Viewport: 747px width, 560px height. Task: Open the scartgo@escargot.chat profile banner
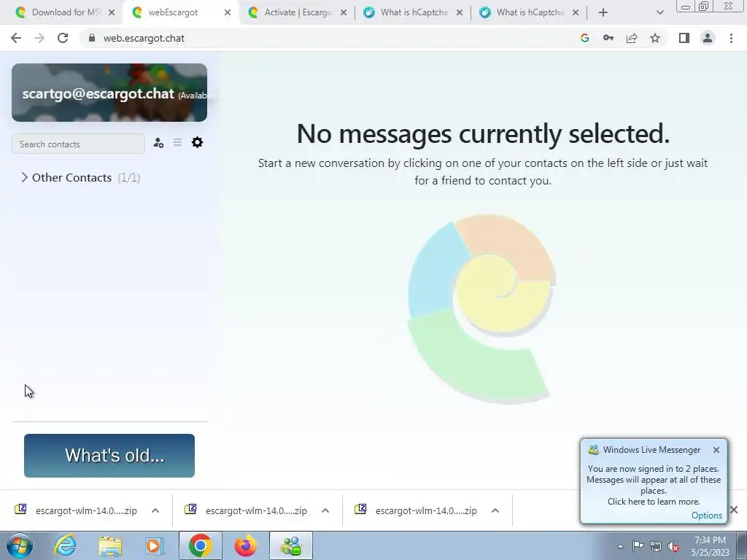click(109, 93)
